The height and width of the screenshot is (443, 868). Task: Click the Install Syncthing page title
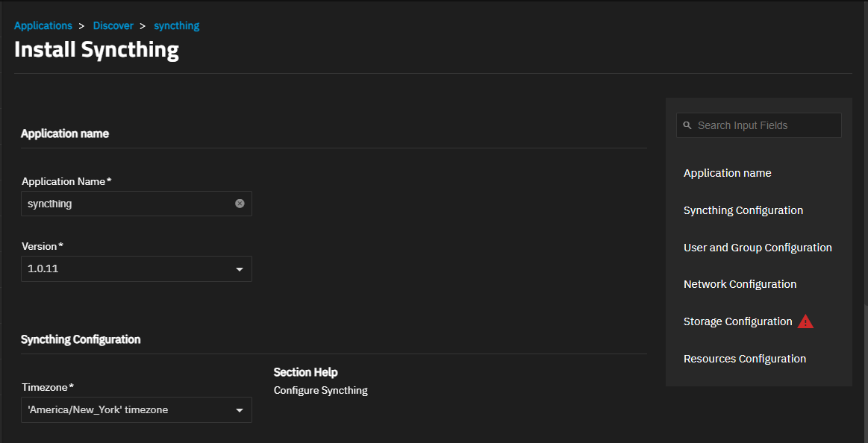click(96, 50)
